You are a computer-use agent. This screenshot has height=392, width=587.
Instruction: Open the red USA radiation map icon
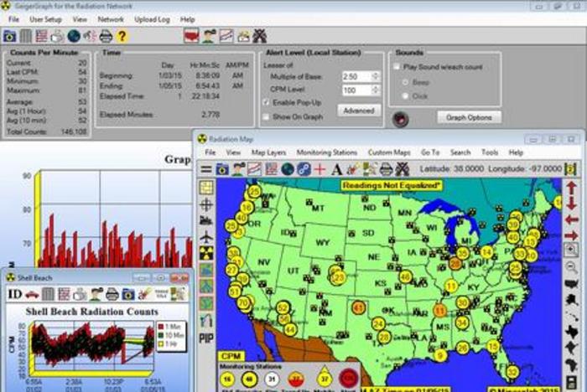(x=191, y=36)
